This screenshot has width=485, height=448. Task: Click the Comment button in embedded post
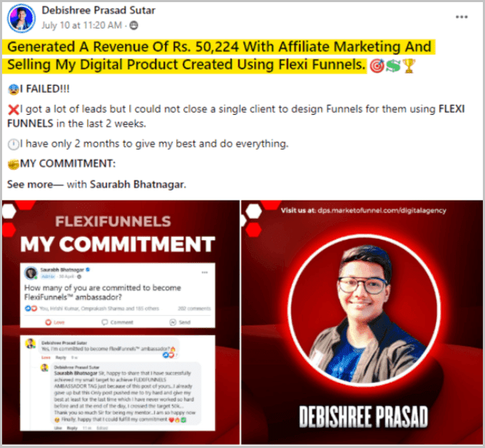(117, 322)
